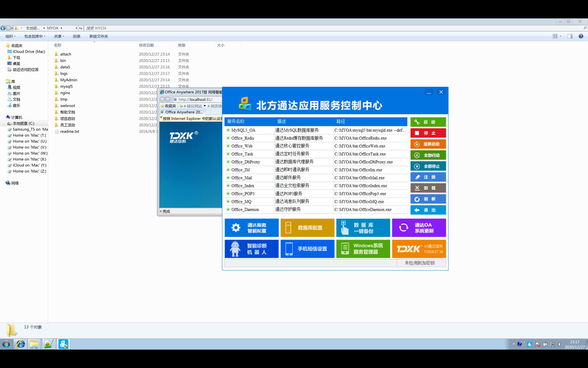This screenshot has width=588, height=368.
Task: Select the Office_Redis service row
Action: click(316, 138)
